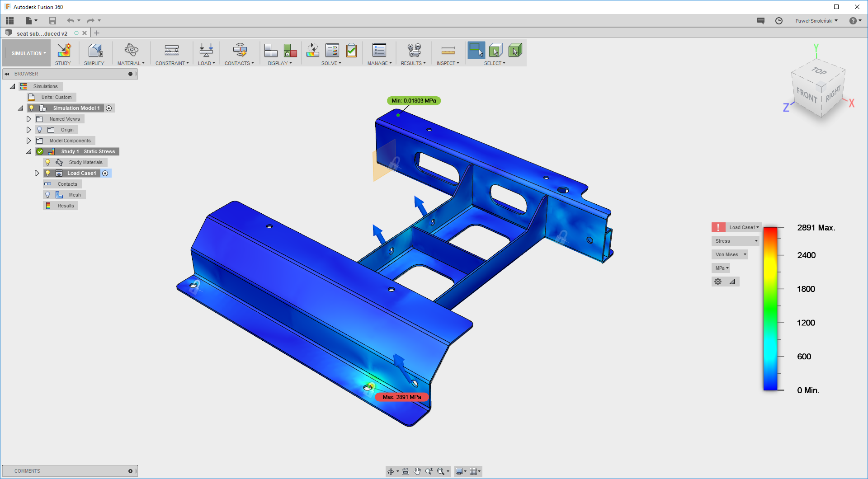
Task: Switch to seat sub...duced v2 document tab
Action: tap(42, 33)
